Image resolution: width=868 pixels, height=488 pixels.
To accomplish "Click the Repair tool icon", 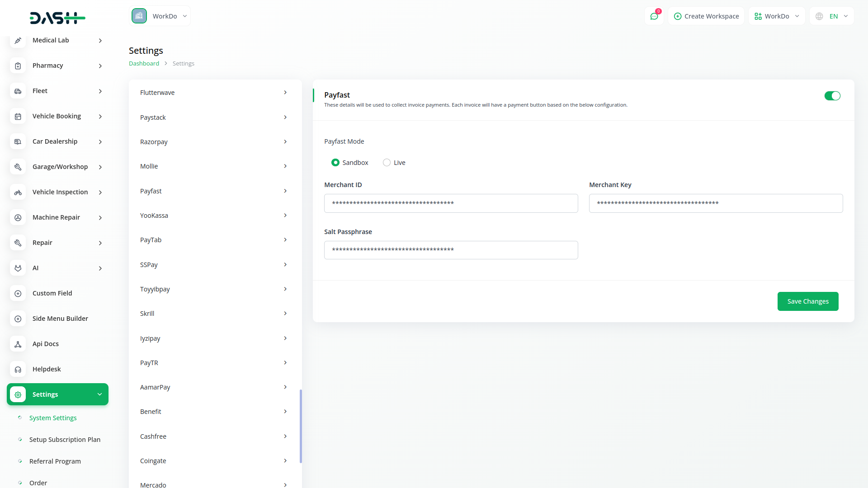I will [x=18, y=243].
